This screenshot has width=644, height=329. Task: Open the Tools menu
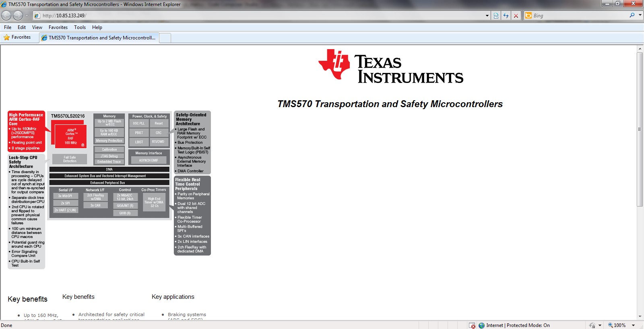(x=80, y=27)
